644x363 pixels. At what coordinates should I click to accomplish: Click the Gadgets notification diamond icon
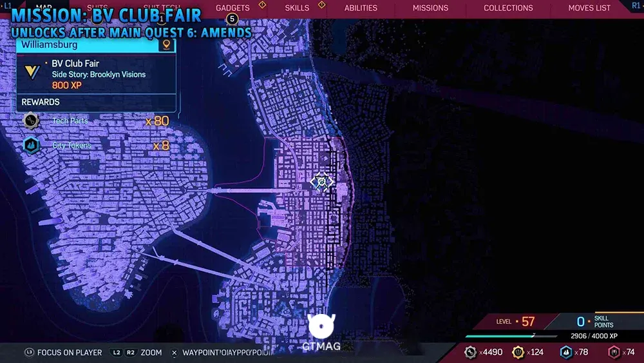262,5
